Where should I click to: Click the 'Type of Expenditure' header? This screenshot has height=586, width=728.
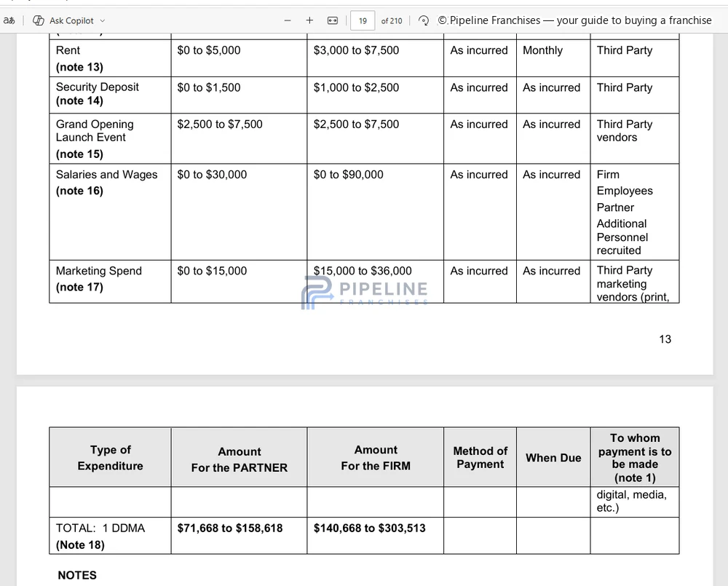(x=110, y=458)
